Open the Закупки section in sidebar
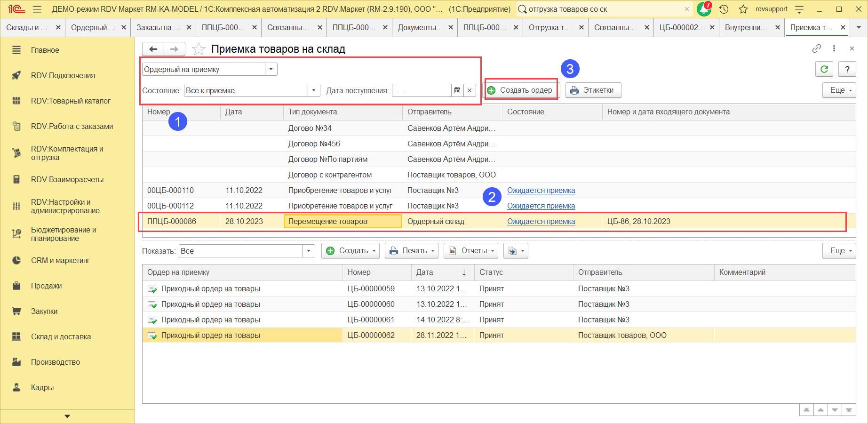The width and height of the screenshot is (868, 424). (44, 311)
